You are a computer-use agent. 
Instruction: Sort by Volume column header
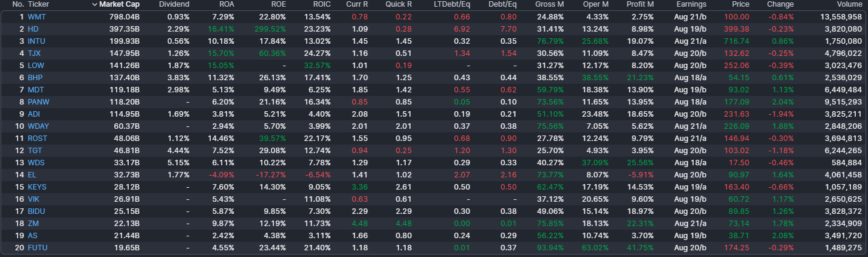(849, 4)
